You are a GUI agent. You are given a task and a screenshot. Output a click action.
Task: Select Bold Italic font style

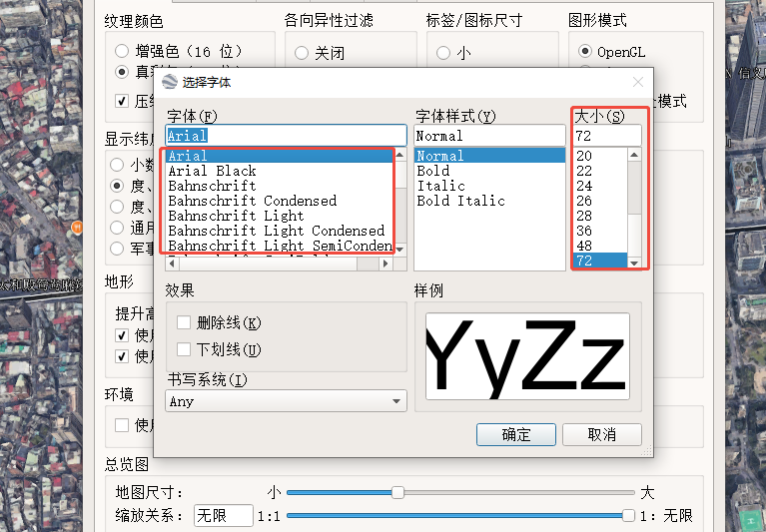(x=489, y=201)
